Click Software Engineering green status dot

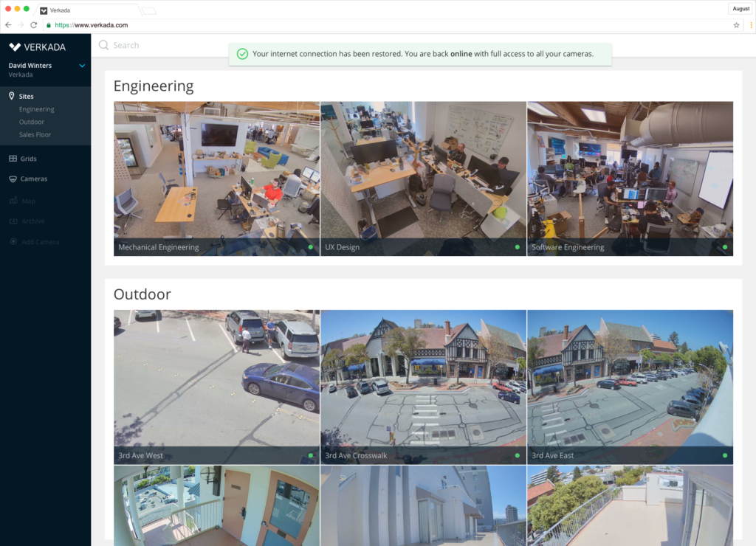tap(725, 247)
